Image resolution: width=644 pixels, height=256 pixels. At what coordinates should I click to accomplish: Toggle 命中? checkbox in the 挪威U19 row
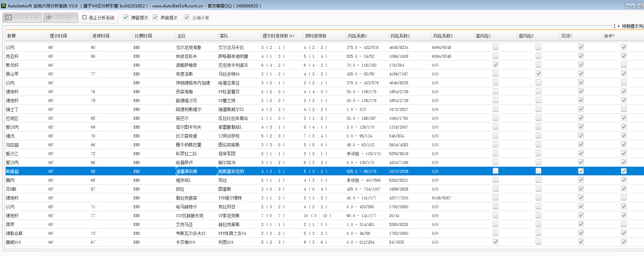[x=624, y=242]
